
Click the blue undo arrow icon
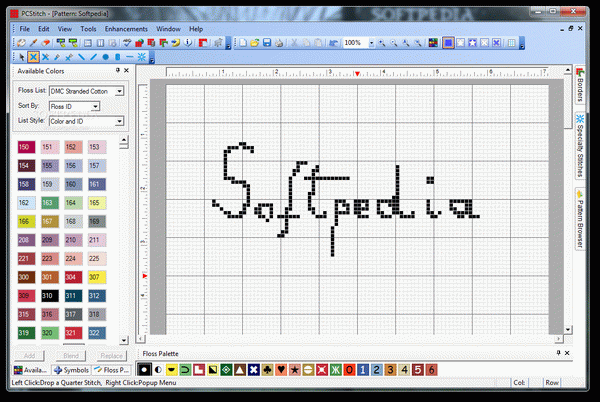tap(333, 43)
